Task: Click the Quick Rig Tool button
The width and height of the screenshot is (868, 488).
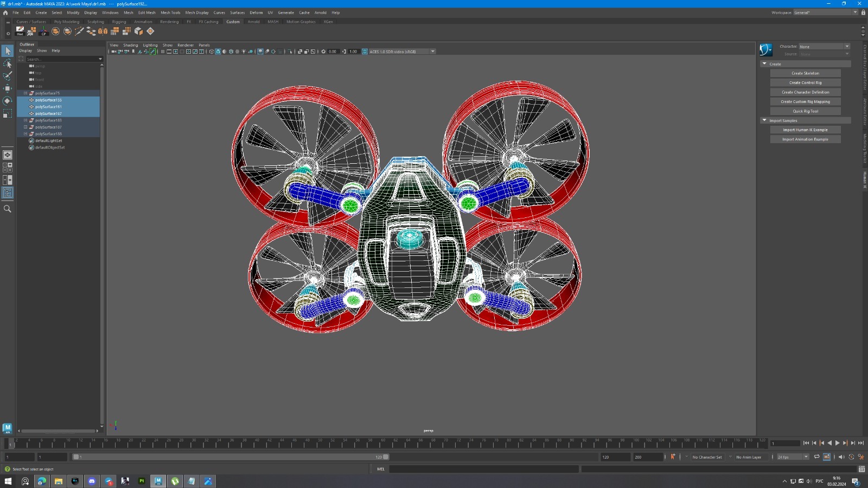Action: coord(805,111)
